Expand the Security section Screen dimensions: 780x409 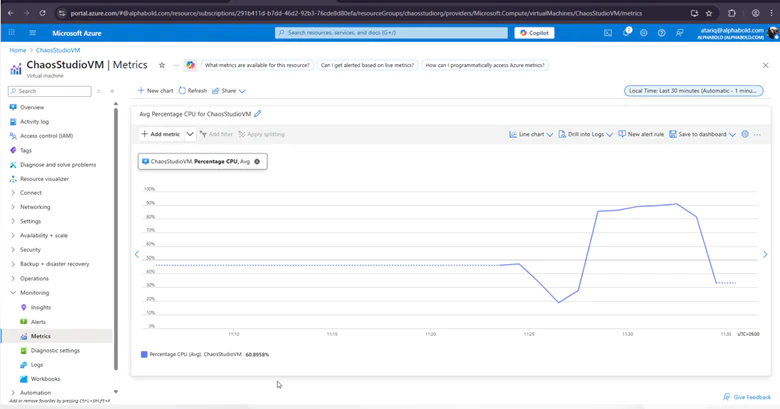pos(30,250)
